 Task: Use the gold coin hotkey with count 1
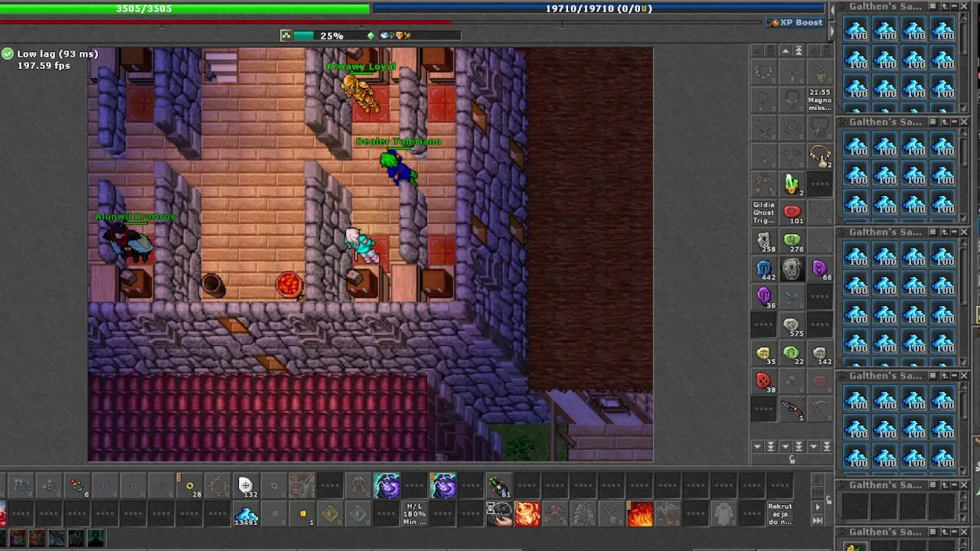302,514
